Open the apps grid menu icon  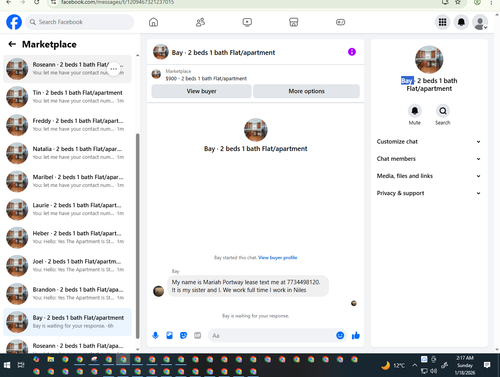[x=442, y=22]
